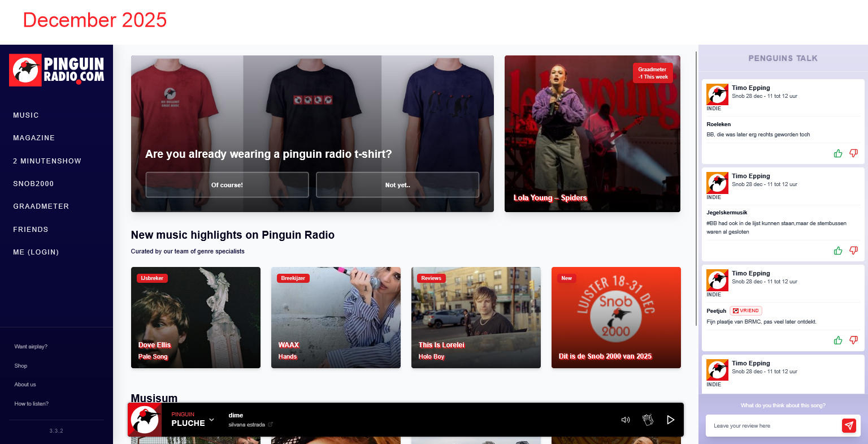Open external link icon next to silvana estrada
The width and height of the screenshot is (868, 444).
(x=270, y=425)
